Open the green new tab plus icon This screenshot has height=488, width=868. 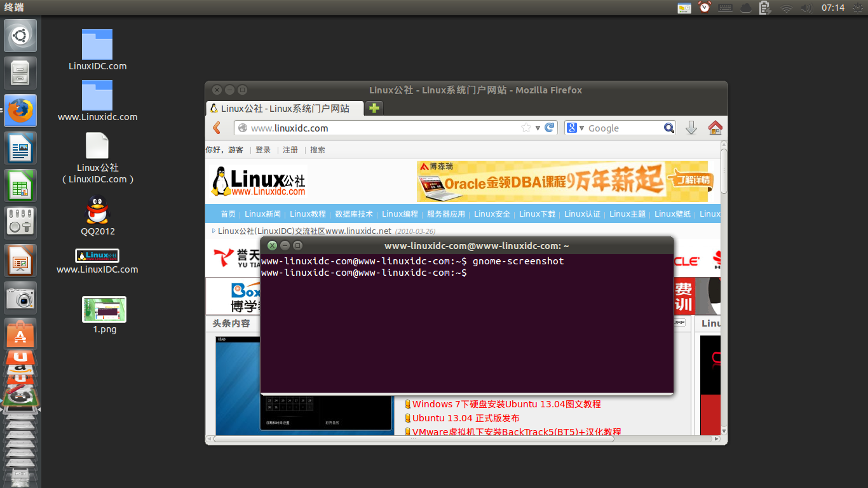click(374, 108)
